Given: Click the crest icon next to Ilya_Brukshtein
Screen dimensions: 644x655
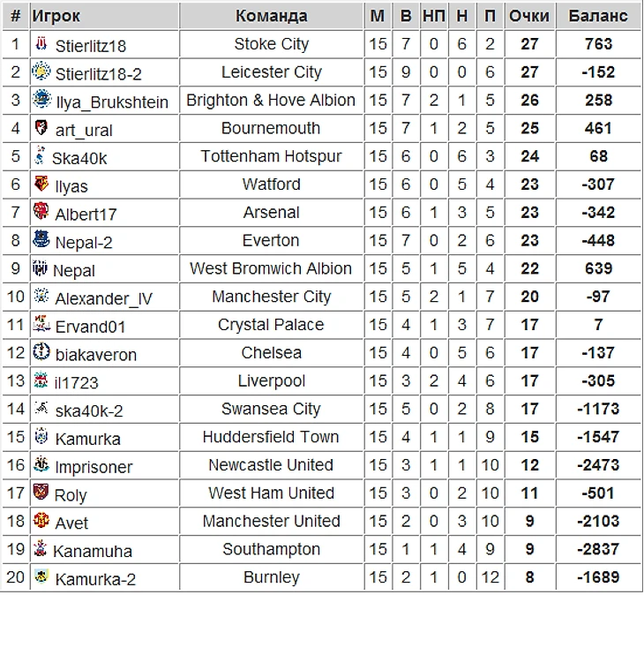Looking at the screenshot, I should tap(41, 99).
